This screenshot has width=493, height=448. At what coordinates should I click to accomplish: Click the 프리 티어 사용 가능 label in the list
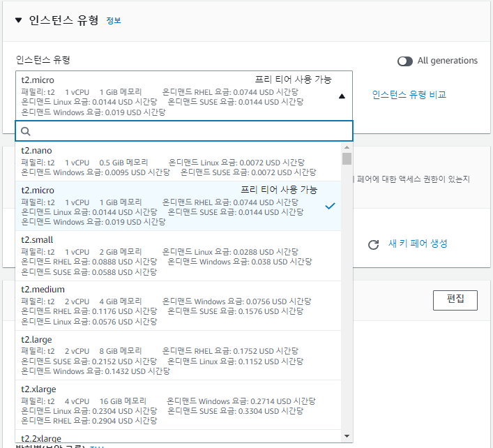(x=279, y=190)
